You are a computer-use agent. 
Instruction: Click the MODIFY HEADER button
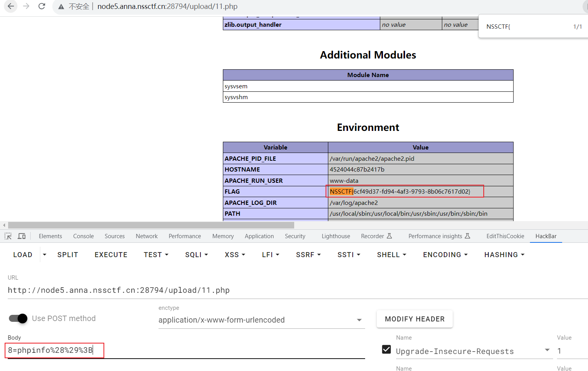(415, 319)
